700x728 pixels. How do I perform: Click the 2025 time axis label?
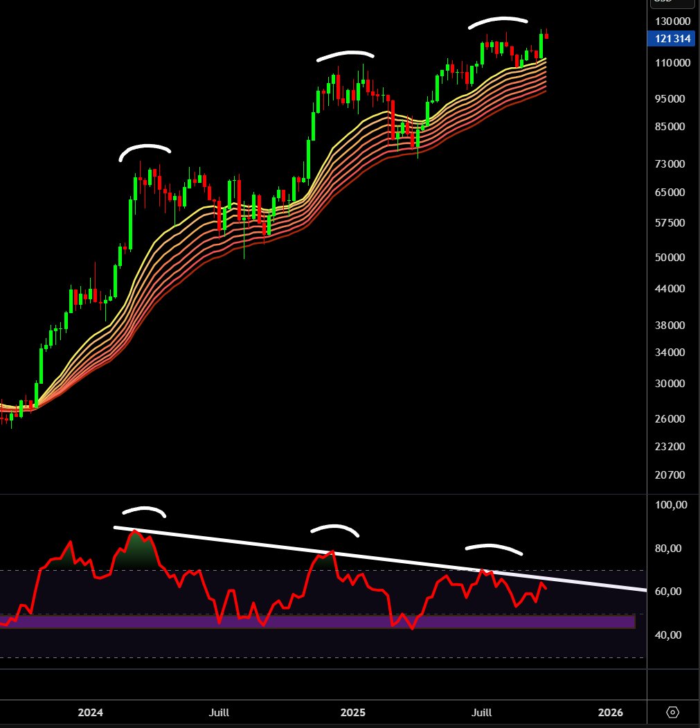[353, 712]
